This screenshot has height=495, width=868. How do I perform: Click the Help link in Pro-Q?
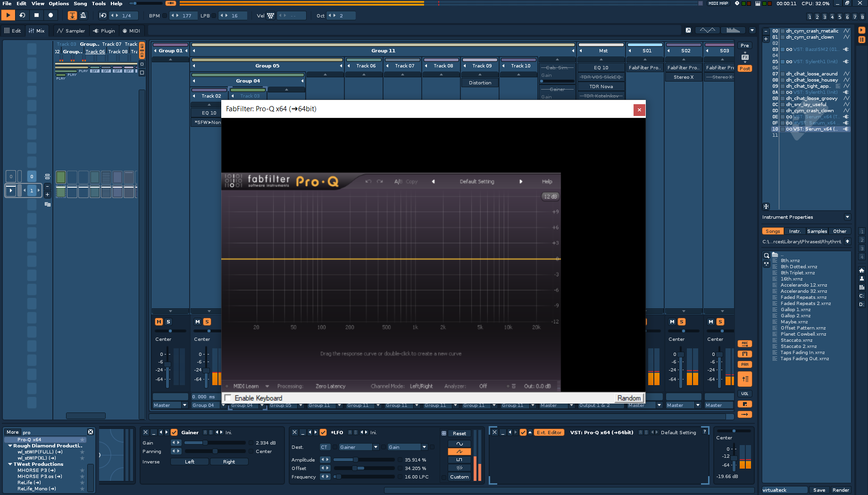(x=547, y=181)
